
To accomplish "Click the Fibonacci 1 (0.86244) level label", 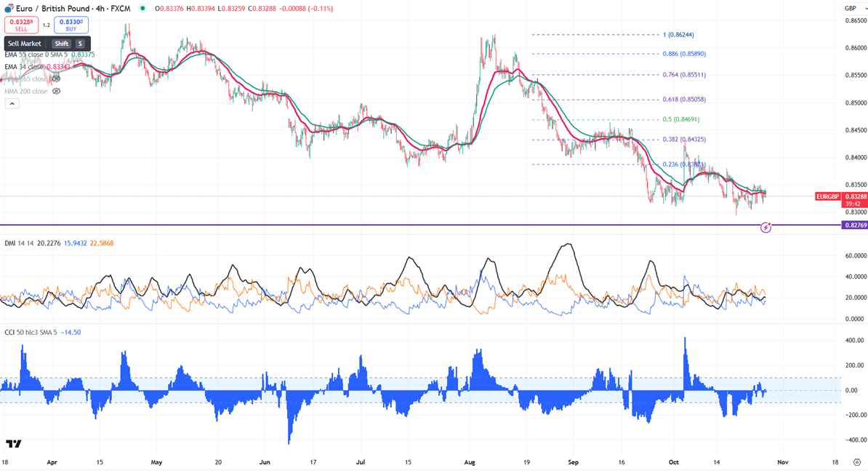I will pos(678,35).
